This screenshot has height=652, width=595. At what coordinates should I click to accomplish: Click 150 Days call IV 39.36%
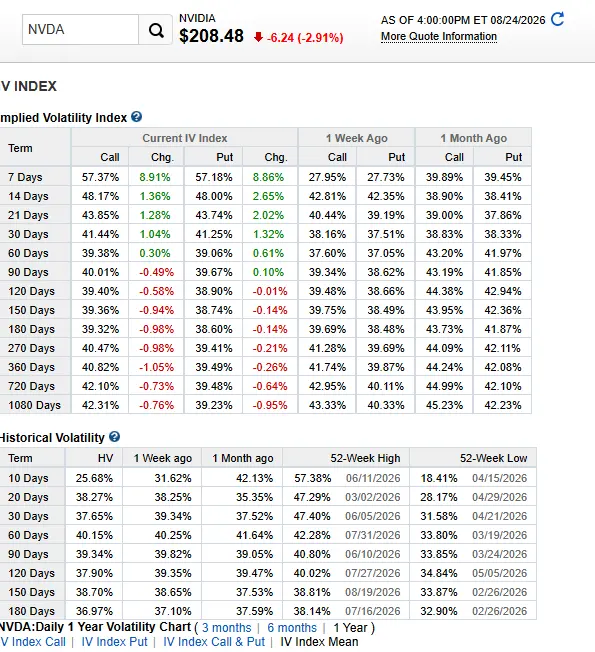coord(100,310)
